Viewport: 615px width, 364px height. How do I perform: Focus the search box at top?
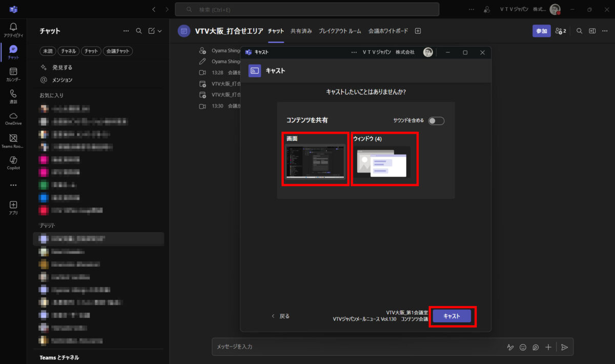pyautogui.click(x=307, y=9)
